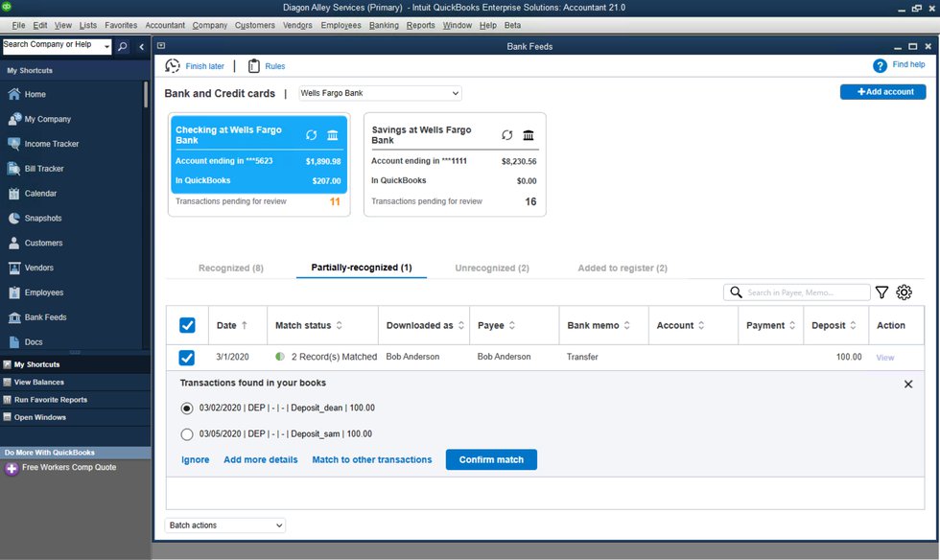Click the bank icon on Savings account card
The width and height of the screenshot is (940, 560).
click(x=529, y=135)
